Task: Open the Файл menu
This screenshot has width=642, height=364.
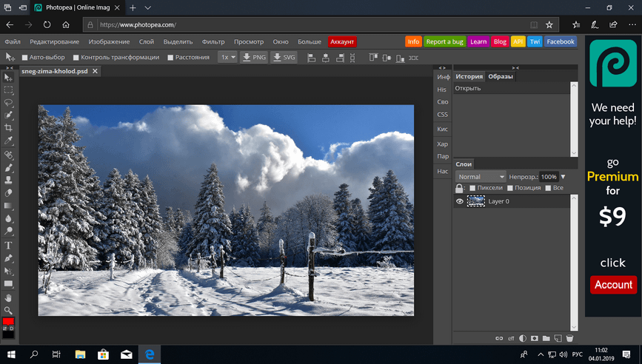Action: pyautogui.click(x=13, y=41)
